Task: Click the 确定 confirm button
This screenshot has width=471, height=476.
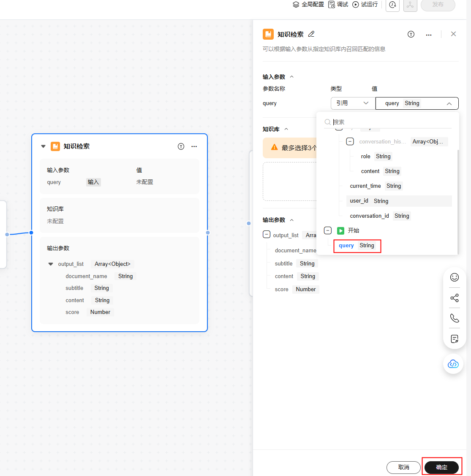Action: point(441,467)
